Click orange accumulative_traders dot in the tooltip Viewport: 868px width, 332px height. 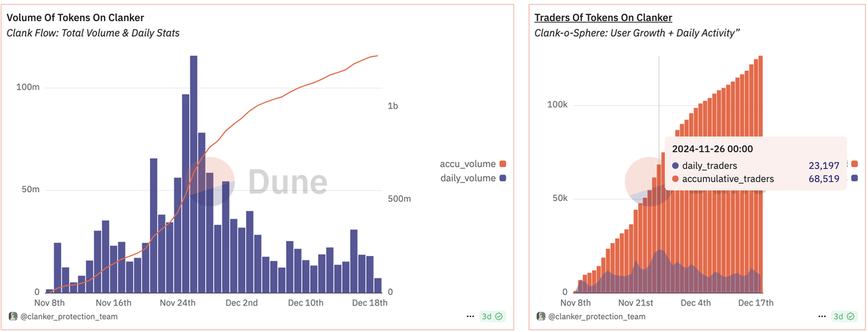pos(675,179)
